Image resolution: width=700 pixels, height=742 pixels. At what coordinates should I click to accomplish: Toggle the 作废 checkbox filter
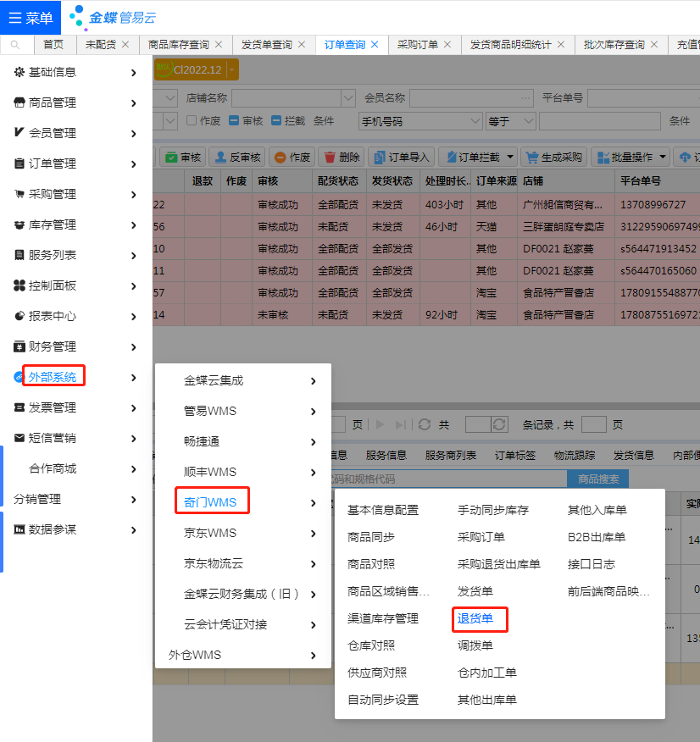pos(192,121)
